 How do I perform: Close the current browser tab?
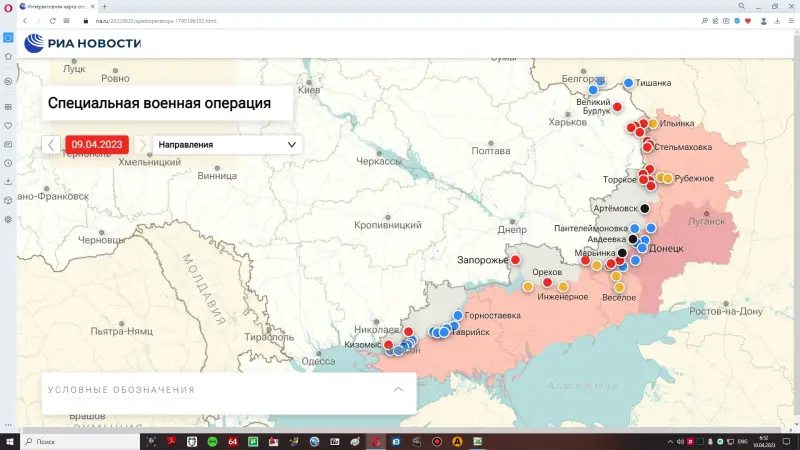[92, 7]
